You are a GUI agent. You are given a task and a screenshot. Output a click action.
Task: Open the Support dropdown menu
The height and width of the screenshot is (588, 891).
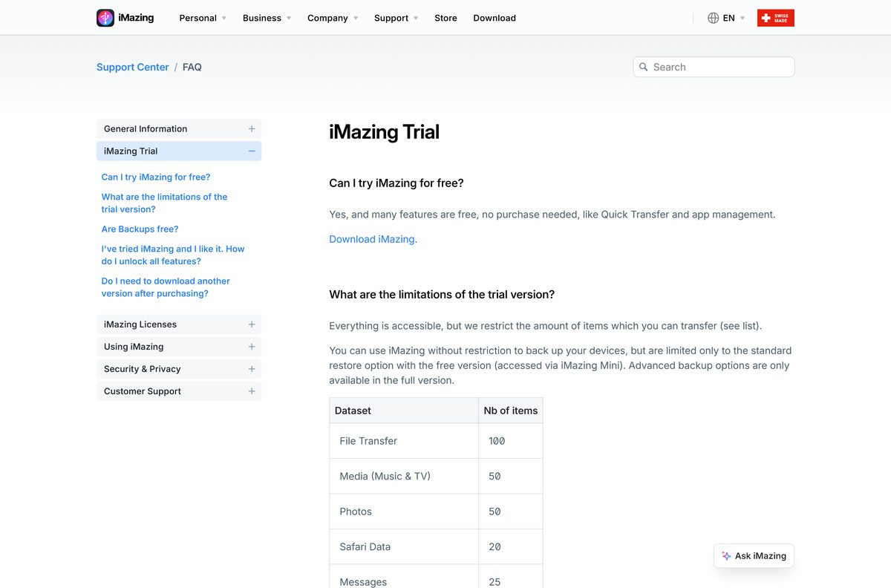[396, 18]
